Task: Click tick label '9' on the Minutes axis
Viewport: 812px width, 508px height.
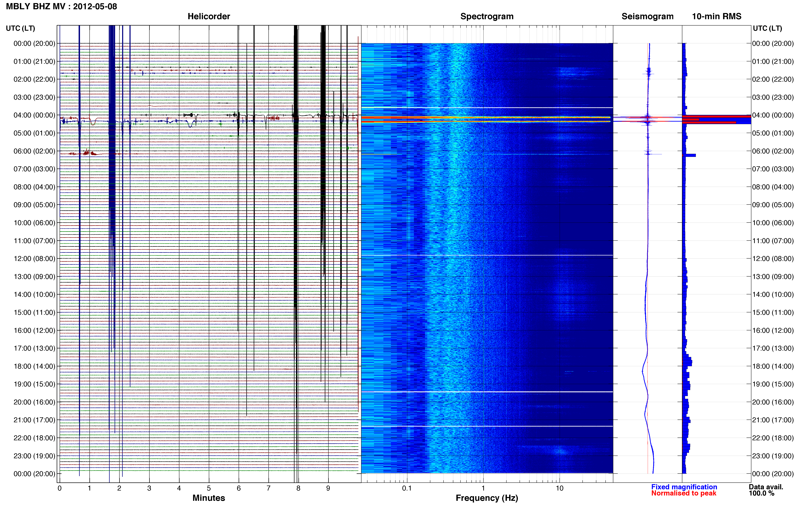Action: click(328, 488)
